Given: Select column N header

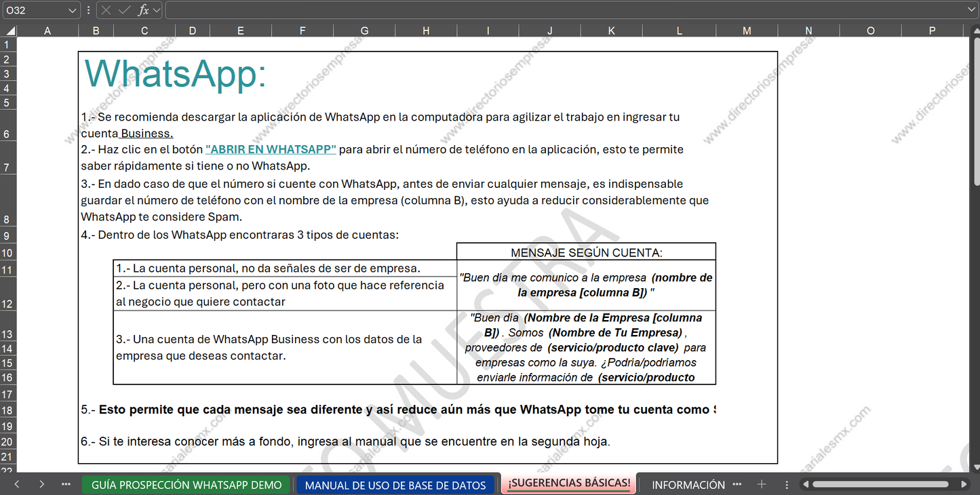Looking at the screenshot, I should pyautogui.click(x=808, y=31).
